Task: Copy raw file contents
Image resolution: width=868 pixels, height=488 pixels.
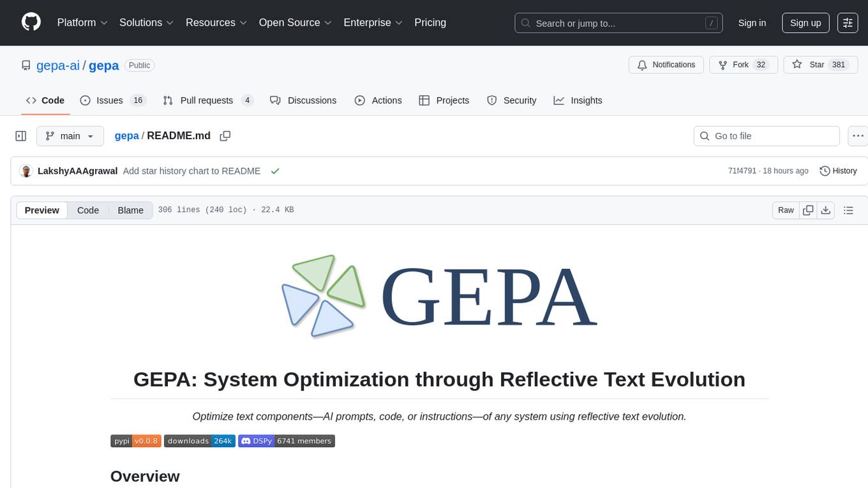Action: pyautogui.click(x=808, y=210)
